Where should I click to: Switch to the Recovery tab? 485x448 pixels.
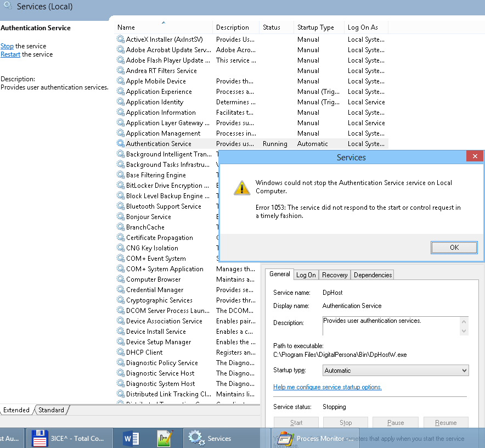(334, 275)
